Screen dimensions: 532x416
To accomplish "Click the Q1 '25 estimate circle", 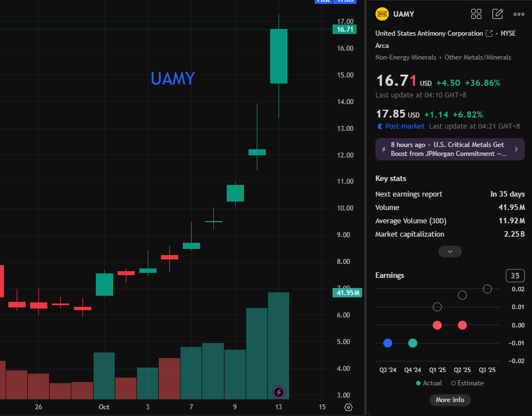I will click(x=437, y=307).
